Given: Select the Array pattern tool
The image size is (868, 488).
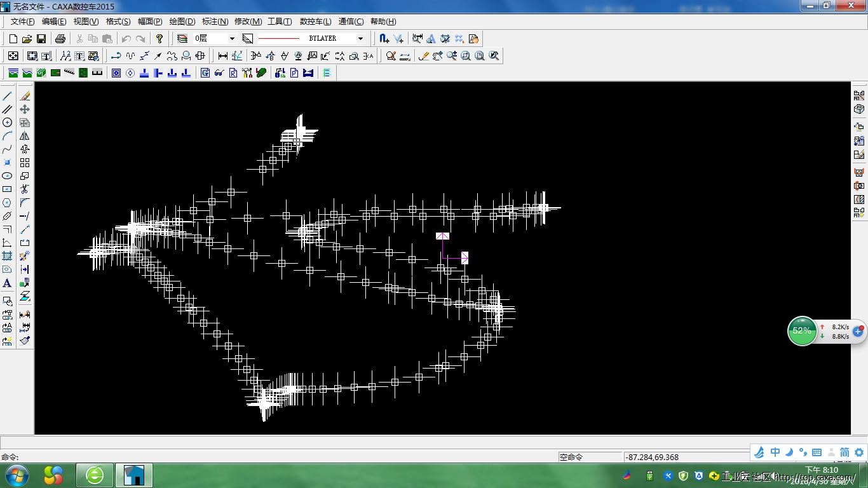Looking at the screenshot, I should [x=25, y=163].
